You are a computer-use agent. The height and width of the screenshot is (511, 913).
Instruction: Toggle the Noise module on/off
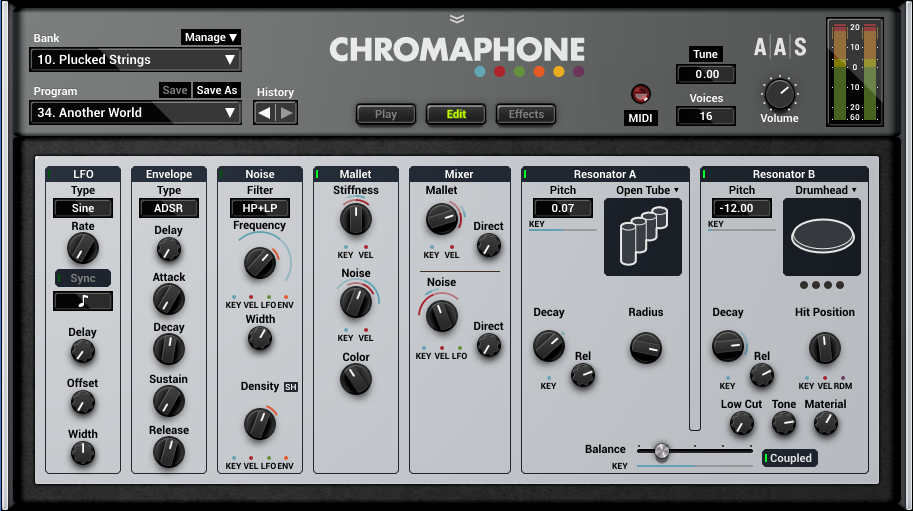[x=221, y=174]
